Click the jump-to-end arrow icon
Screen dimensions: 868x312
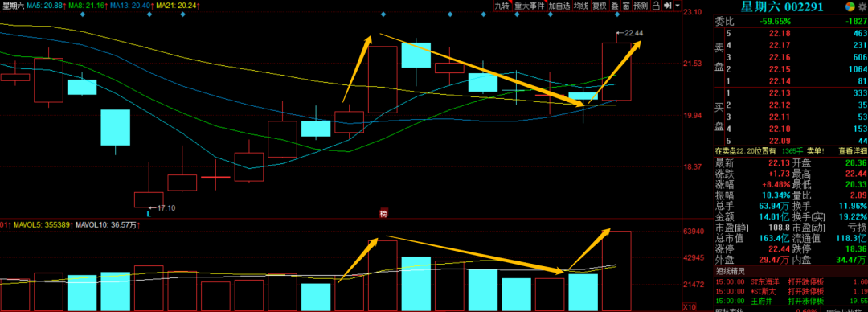click(x=668, y=6)
